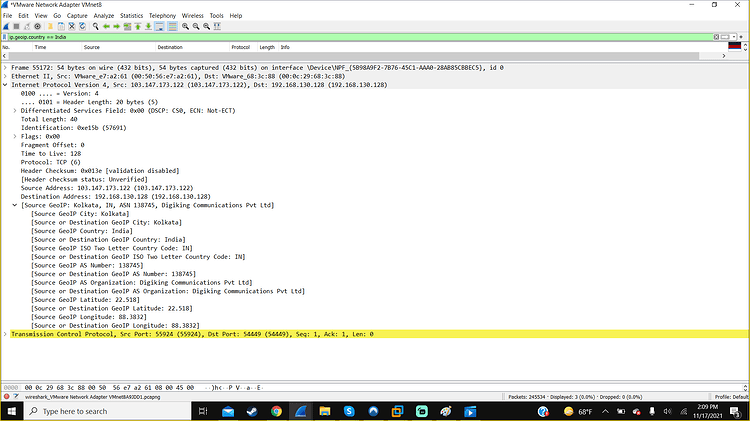This screenshot has width=750, height=421.
Task: Jump to the last packet arrow icon
Action: pyautogui.click(x=148, y=26)
